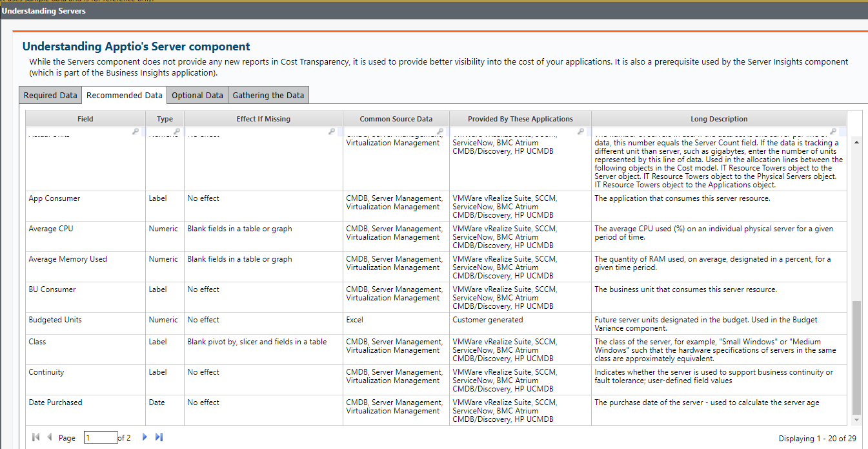Go to the next page of results
Screen dimensions: 868x449
145,437
